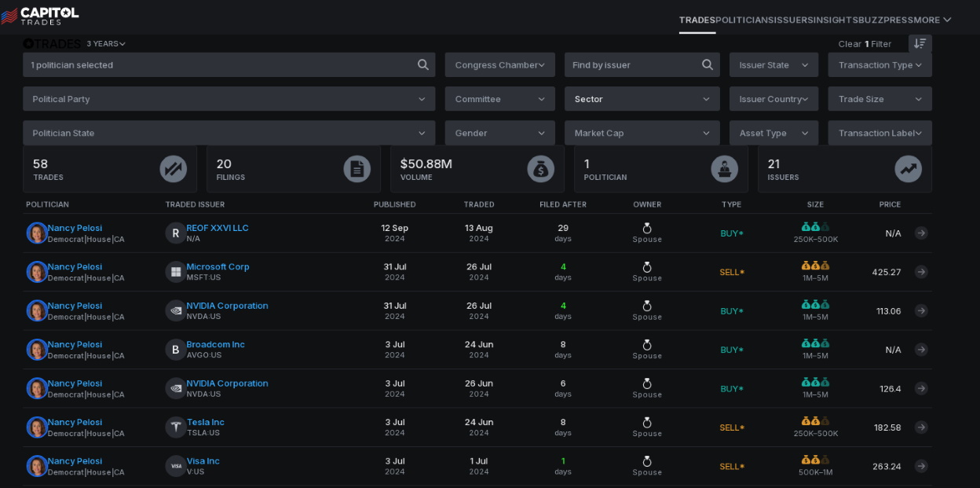This screenshot has width=980, height=488.
Task: Expand the Gender dropdown
Action: coord(500,133)
